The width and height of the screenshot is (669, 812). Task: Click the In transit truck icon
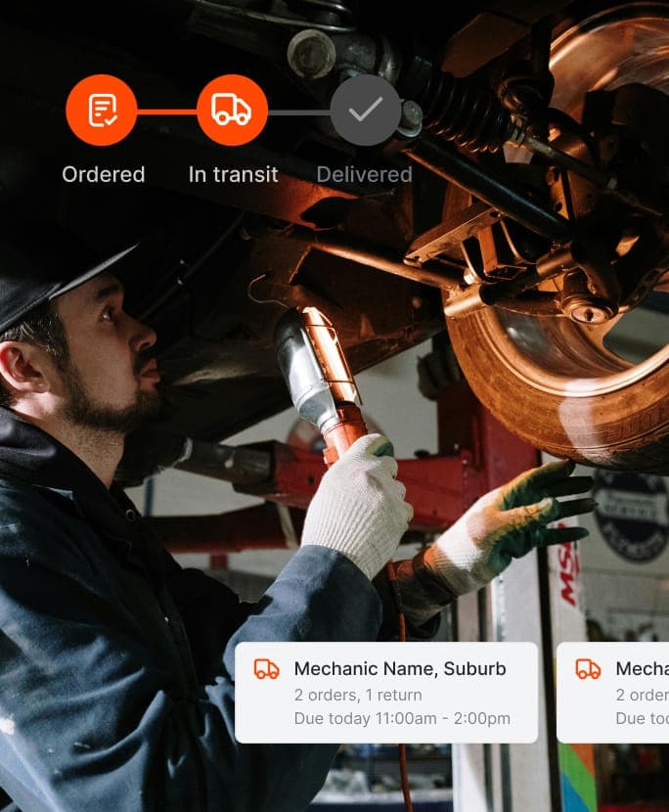pyautogui.click(x=232, y=111)
